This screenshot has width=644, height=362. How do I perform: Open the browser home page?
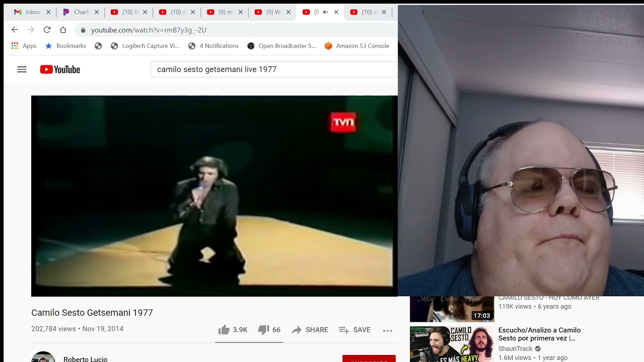tap(63, 30)
